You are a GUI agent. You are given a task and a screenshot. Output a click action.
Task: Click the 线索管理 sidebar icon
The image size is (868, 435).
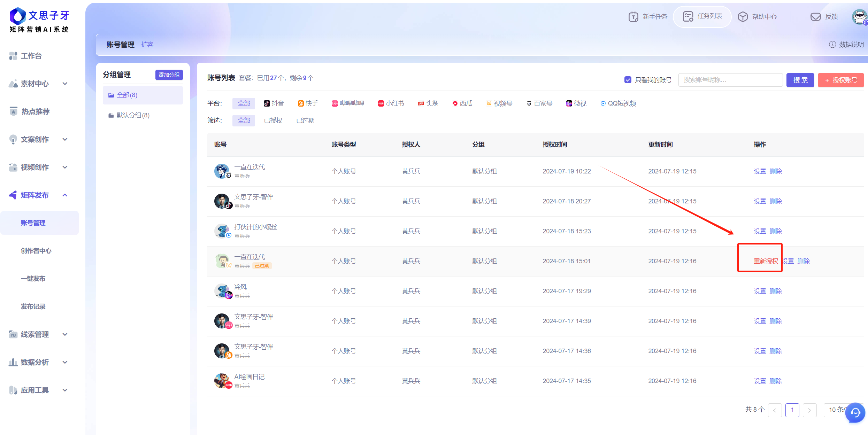[x=13, y=334]
